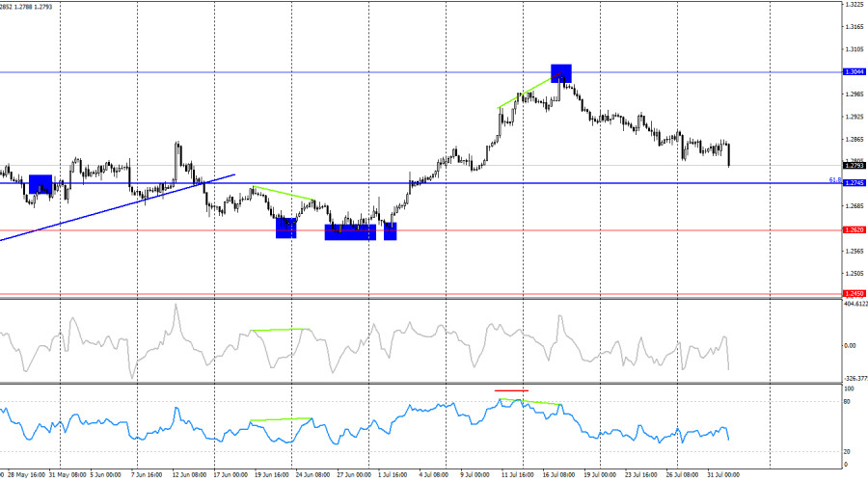Click the green divergence line on June price
This screenshot has width=868, height=482.
pos(284,193)
